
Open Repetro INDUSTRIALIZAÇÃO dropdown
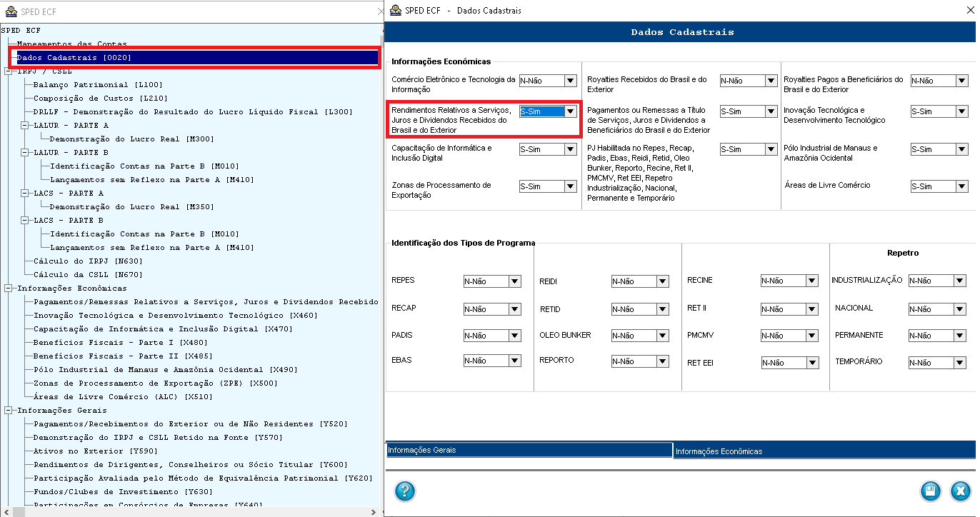tap(959, 281)
